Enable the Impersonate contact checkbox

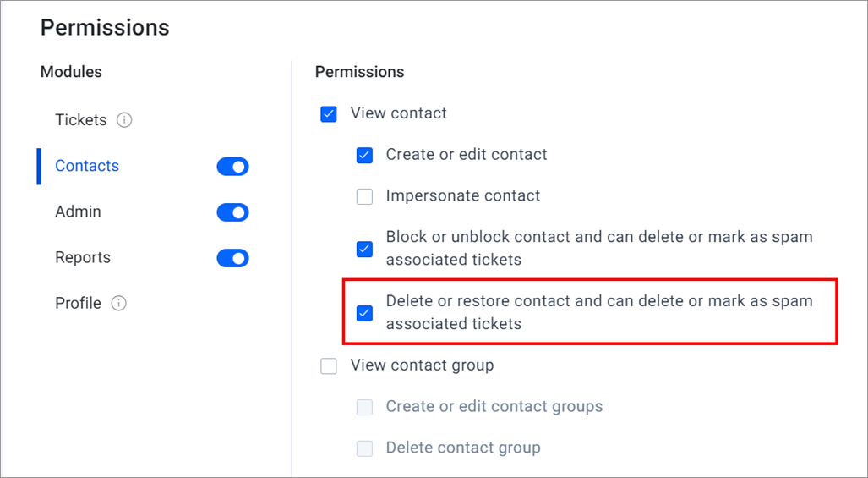[364, 196]
